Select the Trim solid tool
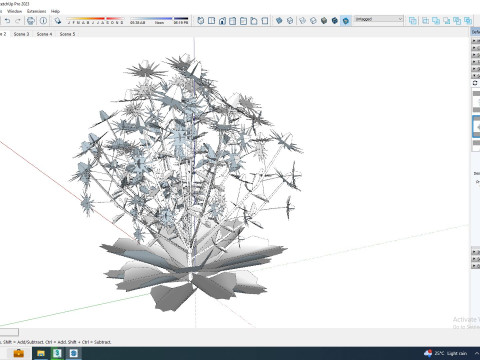 point(457,21)
